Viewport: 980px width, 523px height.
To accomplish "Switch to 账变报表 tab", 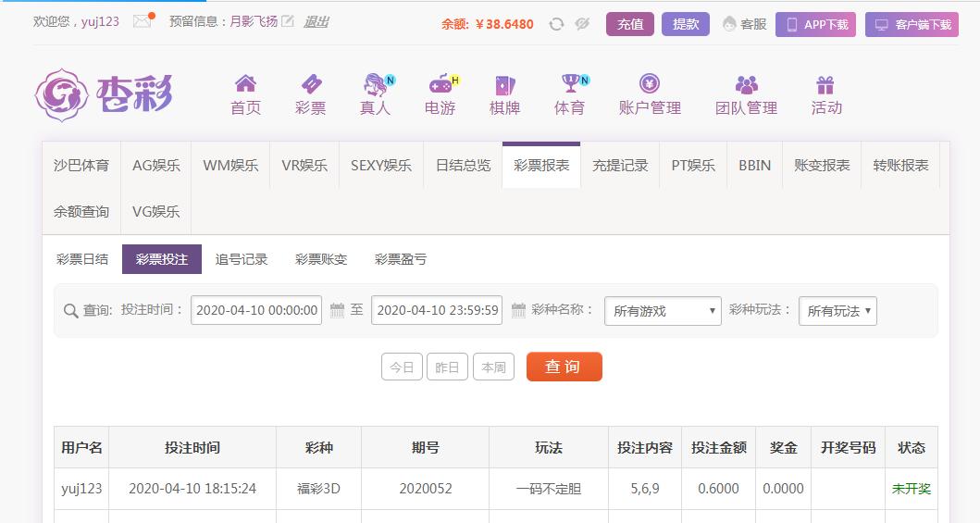I will point(822,166).
